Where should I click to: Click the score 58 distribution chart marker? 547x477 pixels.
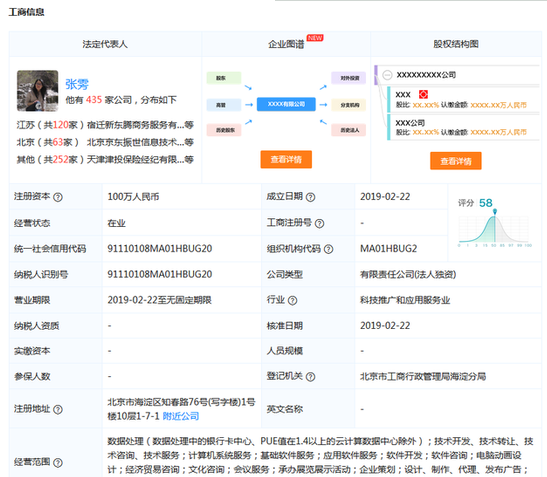[x=495, y=211]
